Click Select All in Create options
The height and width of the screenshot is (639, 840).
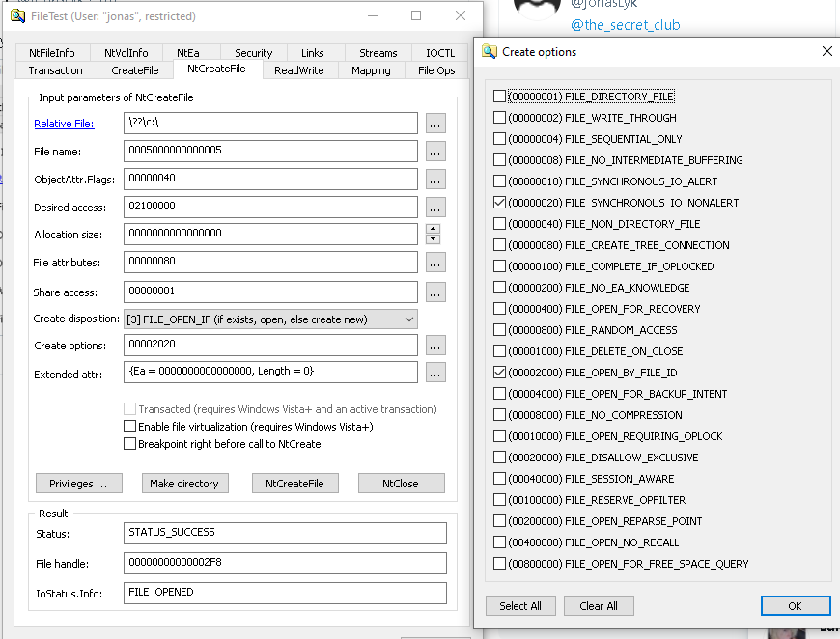(520, 606)
